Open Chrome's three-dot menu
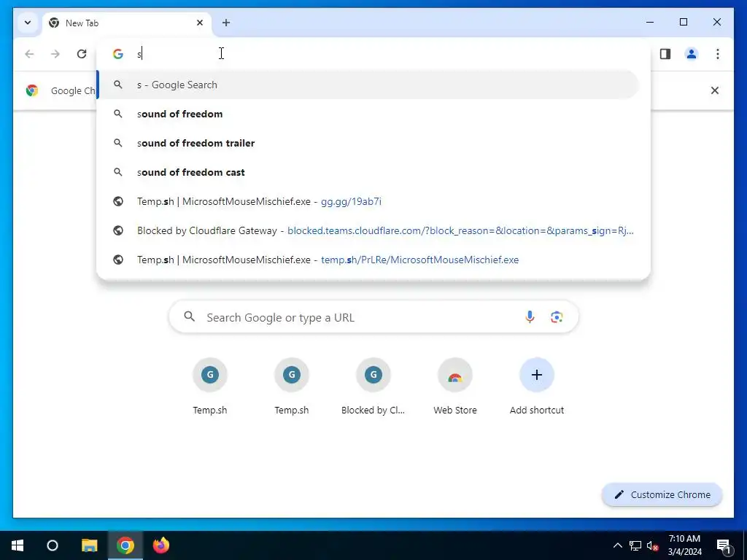 718,54
